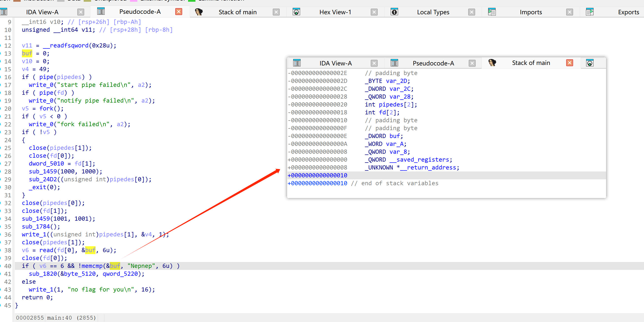The width and height of the screenshot is (644, 322).
Task: Click '_DWORD buf;' entry in stack view
Action: tap(384, 136)
